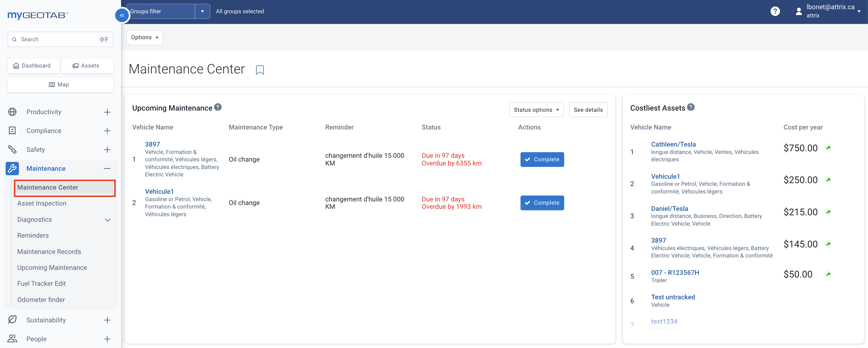Show Upcoming Maintenance help tooltip icon
Screen dimensions: 868x348
click(218, 107)
